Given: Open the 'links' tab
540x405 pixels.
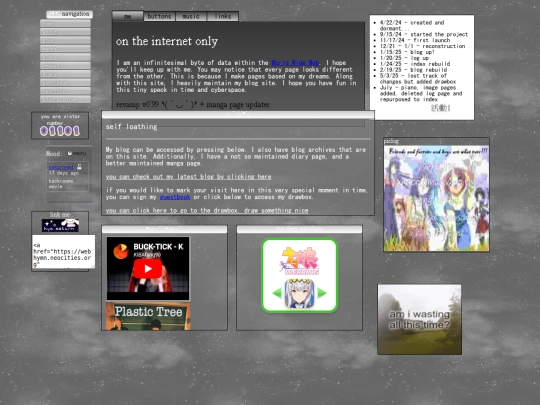Looking at the screenshot, I should [x=223, y=16].
